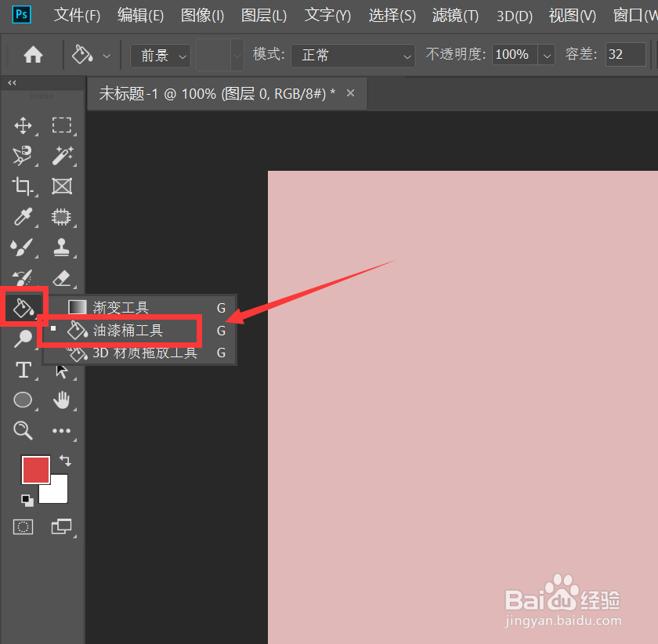Viewport: 658px width, 644px height.
Task: Open the 模式 正常 blend mode dropdown
Action: 353,56
